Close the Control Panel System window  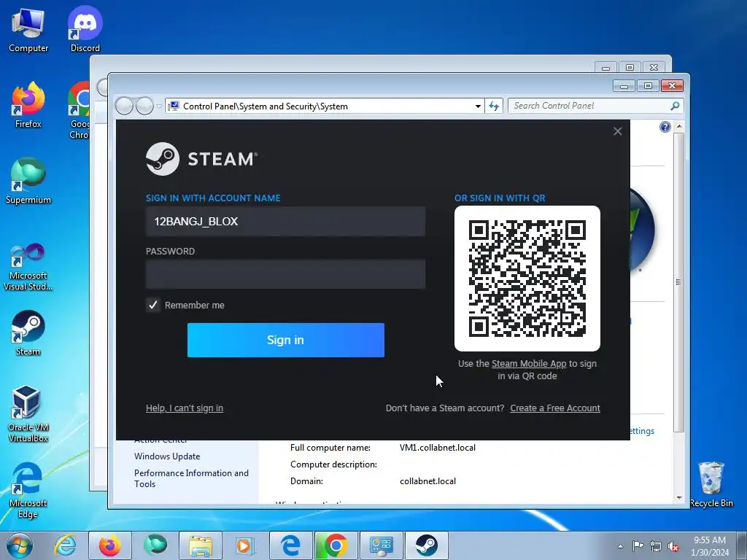[672, 86]
